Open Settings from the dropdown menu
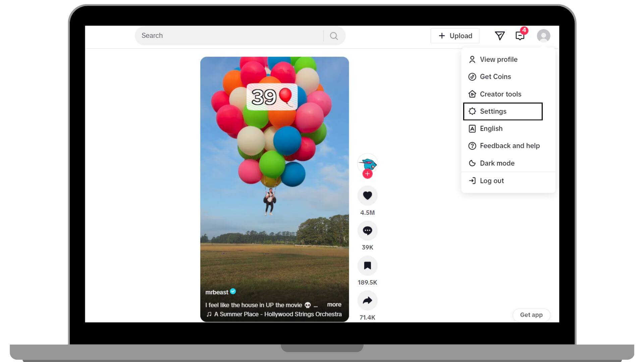The height and width of the screenshot is (362, 644). pos(503,111)
